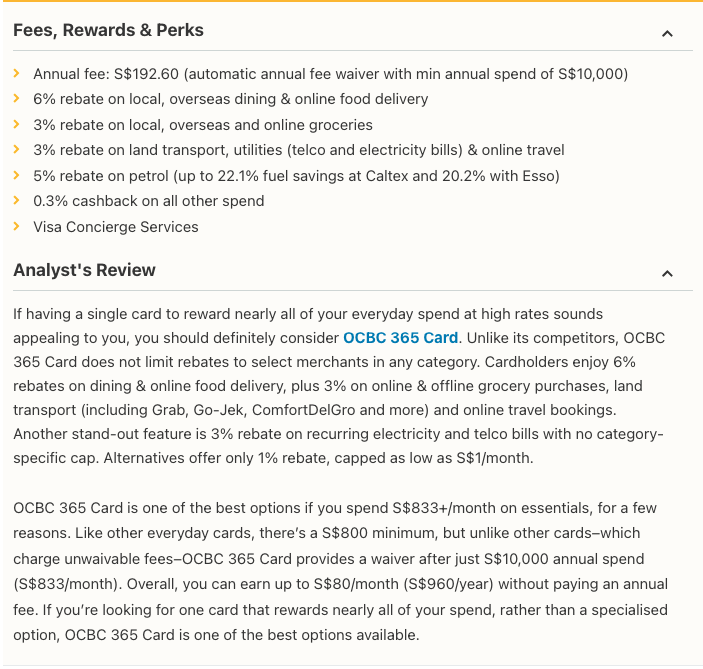The height and width of the screenshot is (669, 703).
Task: Click the first Analyst's Review paragraph
Action: click(340, 386)
